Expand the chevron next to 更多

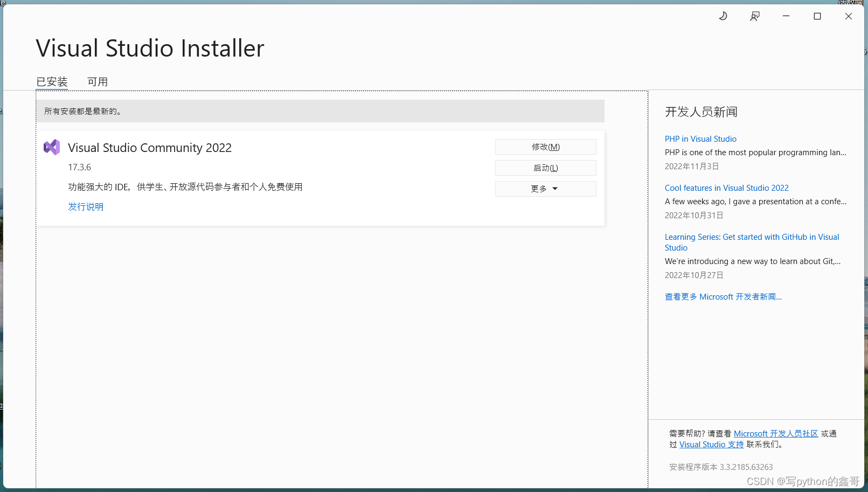[x=555, y=189]
